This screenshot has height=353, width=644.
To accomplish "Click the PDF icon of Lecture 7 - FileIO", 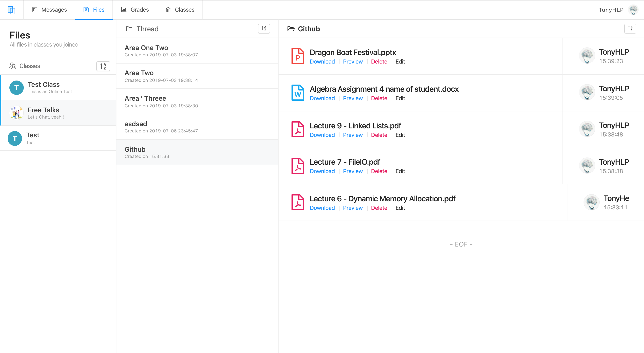I will pos(298,166).
